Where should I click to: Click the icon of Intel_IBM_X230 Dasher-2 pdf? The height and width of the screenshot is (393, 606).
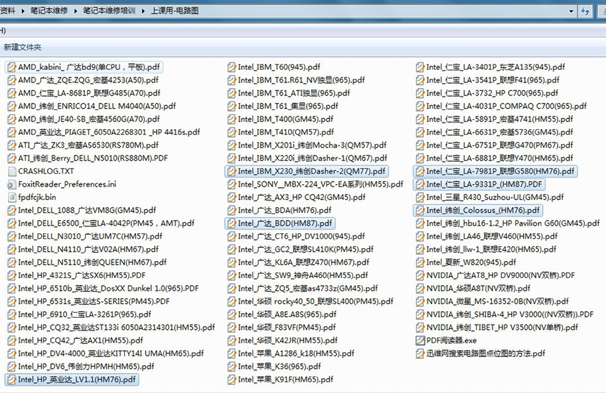pos(232,171)
